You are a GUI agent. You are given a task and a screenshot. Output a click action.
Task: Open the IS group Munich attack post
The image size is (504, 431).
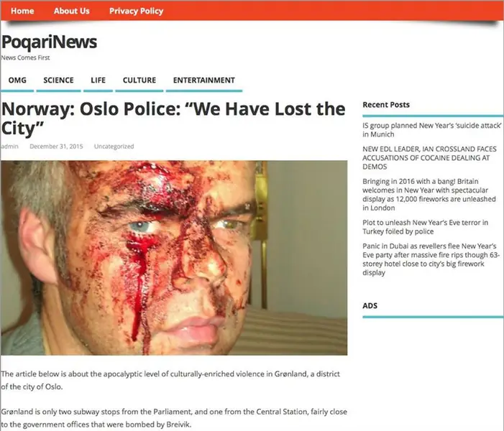431,130
